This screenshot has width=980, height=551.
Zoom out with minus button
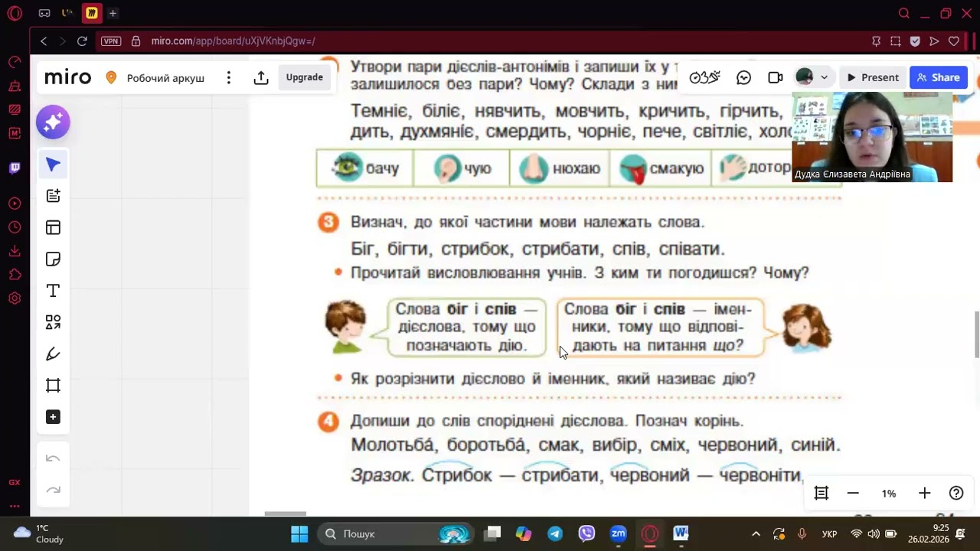853,494
